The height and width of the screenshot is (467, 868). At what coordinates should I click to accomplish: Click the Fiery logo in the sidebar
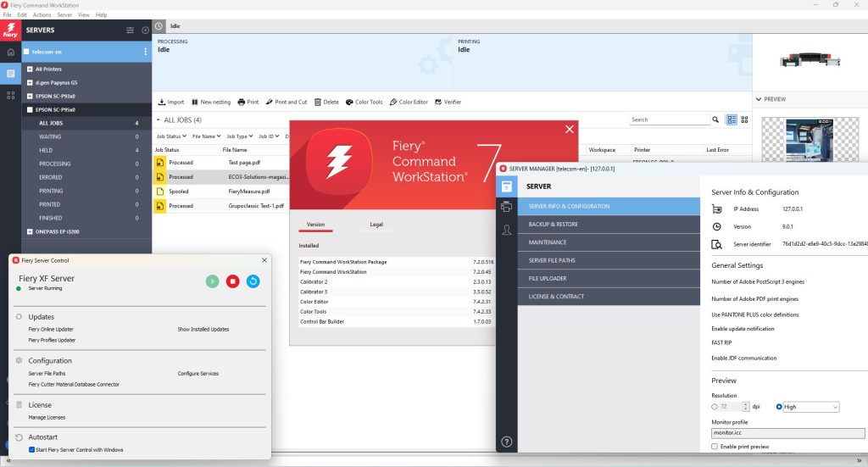pyautogui.click(x=10, y=30)
